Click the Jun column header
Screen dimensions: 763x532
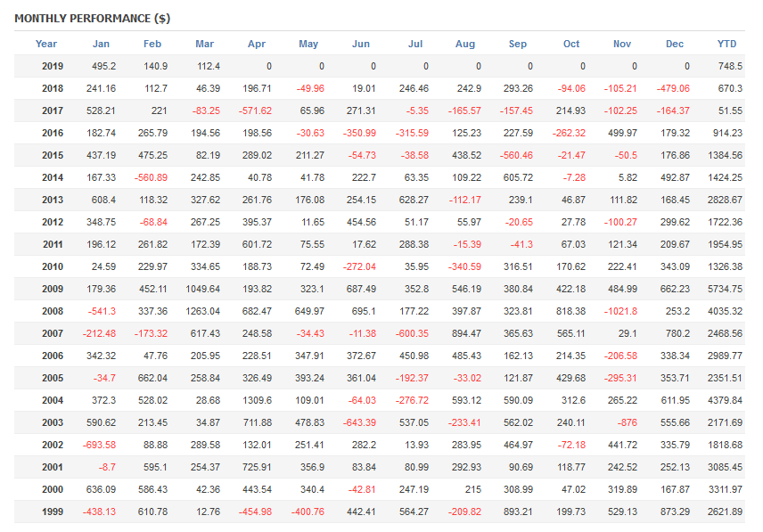click(x=361, y=44)
